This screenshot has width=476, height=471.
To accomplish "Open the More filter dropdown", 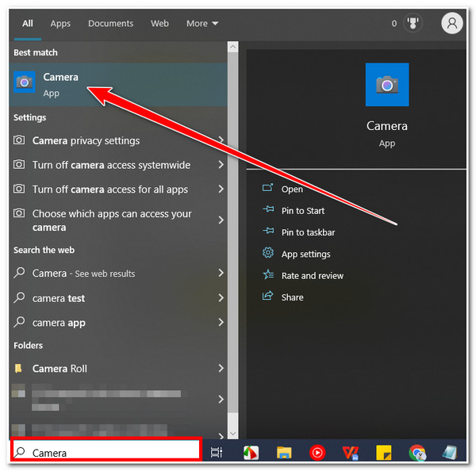I will click(202, 23).
